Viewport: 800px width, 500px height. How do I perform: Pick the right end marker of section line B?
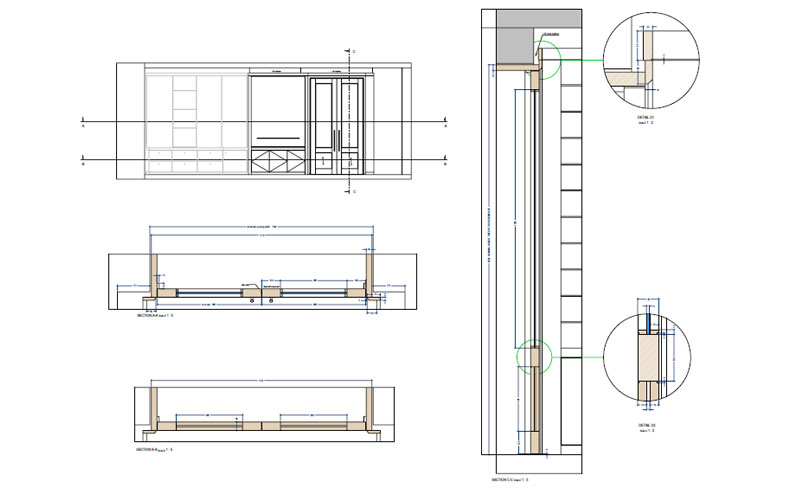[x=443, y=160]
